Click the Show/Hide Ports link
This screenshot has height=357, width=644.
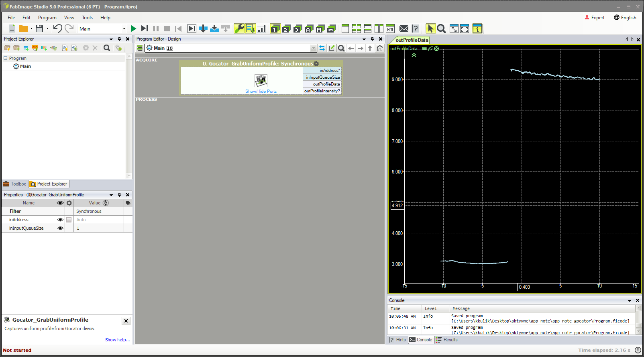261,91
